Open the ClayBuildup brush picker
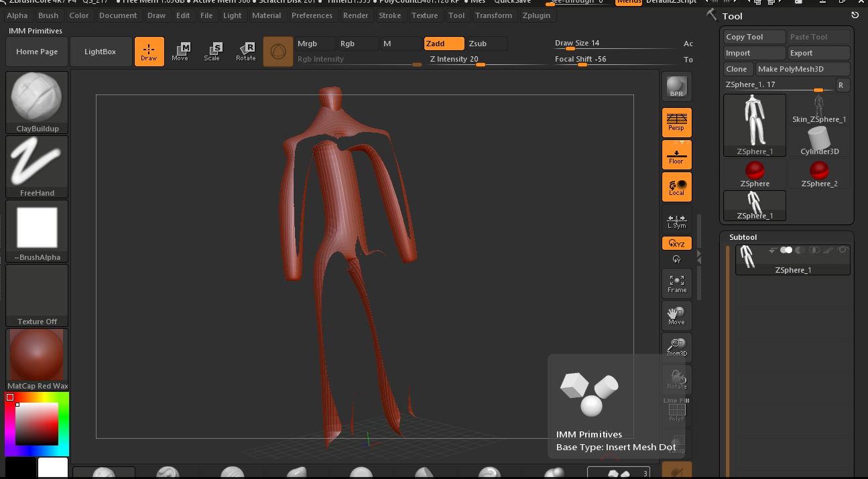The height and width of the screenshot is (479, 868). 37,102
